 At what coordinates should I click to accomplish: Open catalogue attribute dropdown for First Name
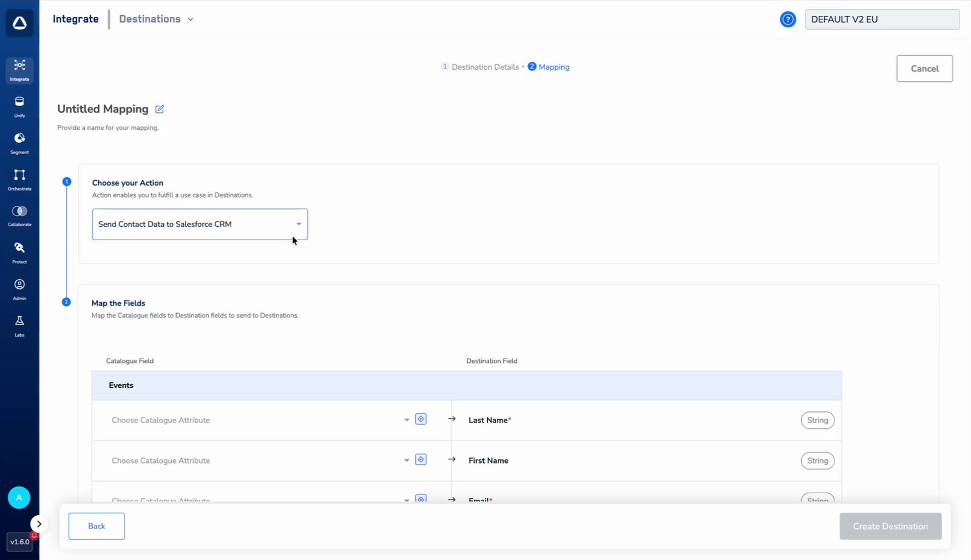point(260,460)
